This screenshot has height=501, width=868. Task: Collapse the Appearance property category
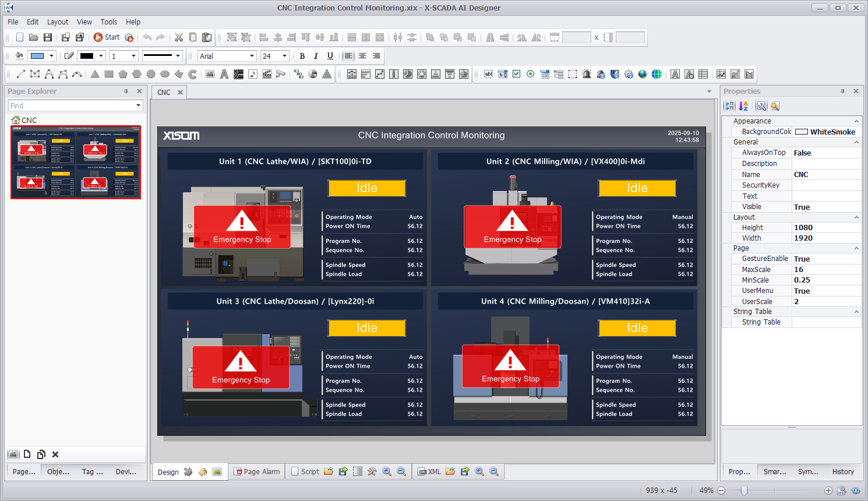click(x=856, y=121)
